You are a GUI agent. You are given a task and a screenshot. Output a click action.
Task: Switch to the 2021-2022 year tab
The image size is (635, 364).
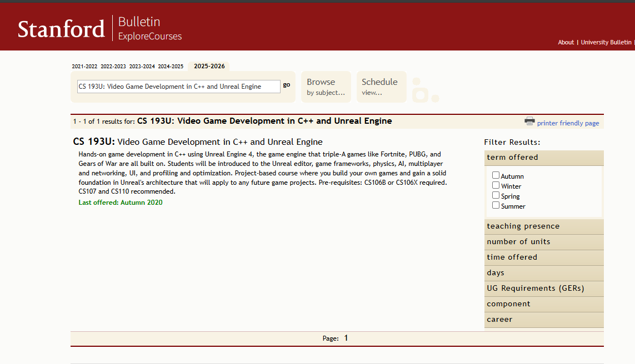[84, 67]
